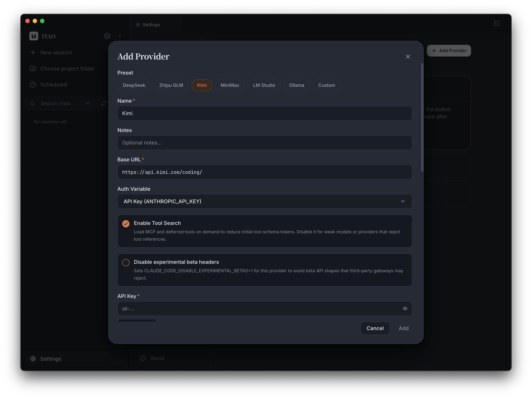532x398 pixels.
Task: Click the gear icon beside sidebar Settings
Action: 33,359
